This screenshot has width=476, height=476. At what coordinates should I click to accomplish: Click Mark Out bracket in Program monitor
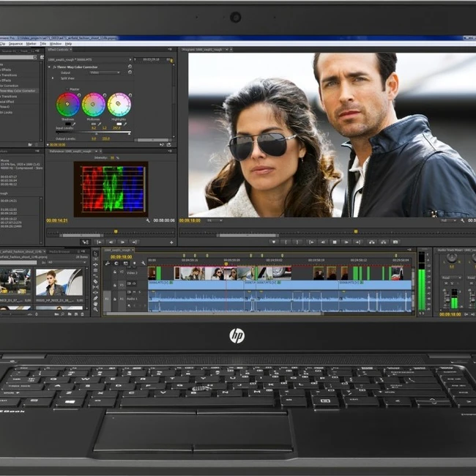pyautogui.click(x=297, y=242)
